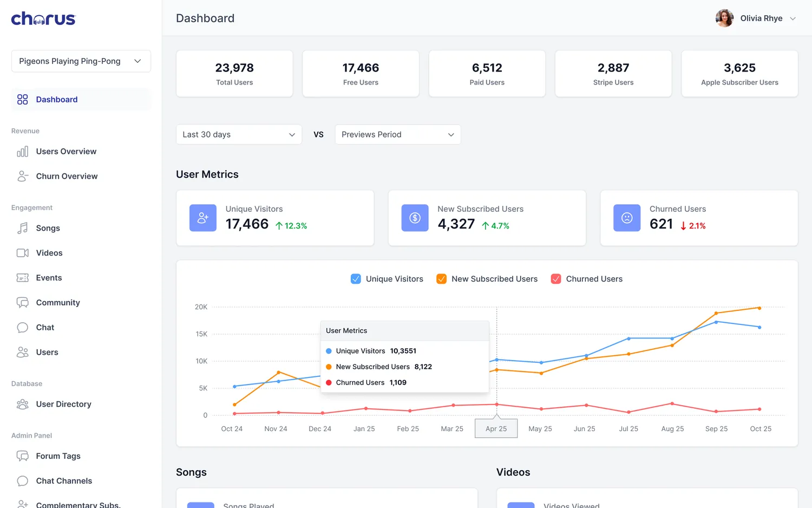Click the New Subscribed Users dollar icon

(415, 218)
